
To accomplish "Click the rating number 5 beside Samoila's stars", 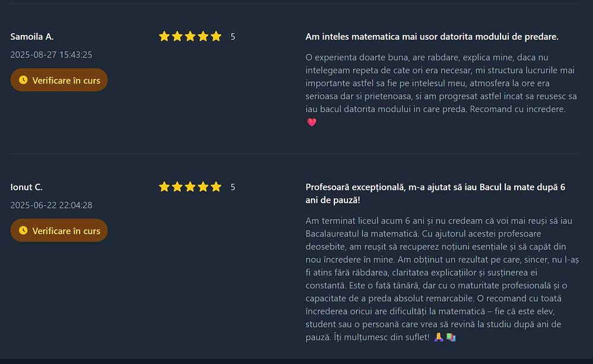I will 233,37.
